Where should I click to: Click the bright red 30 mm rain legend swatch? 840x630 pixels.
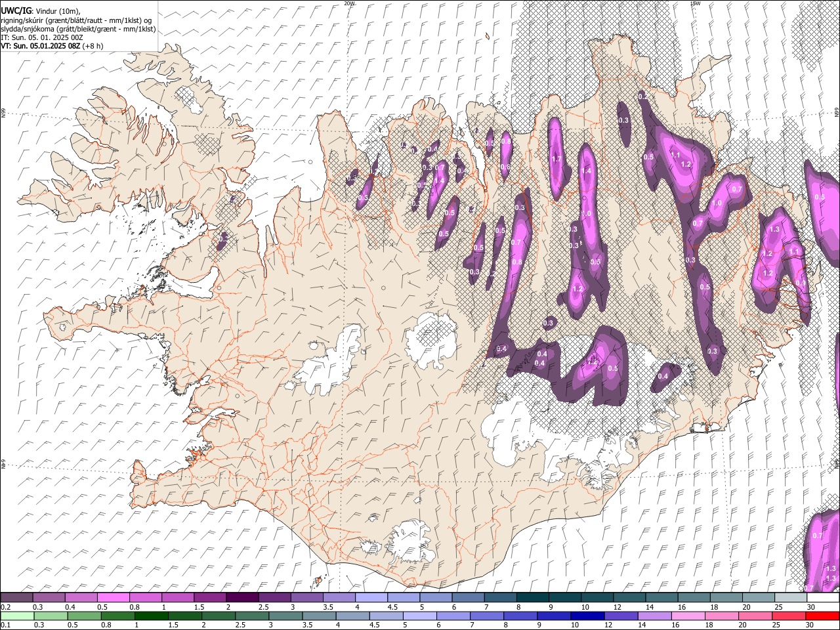tap(822, 616)
